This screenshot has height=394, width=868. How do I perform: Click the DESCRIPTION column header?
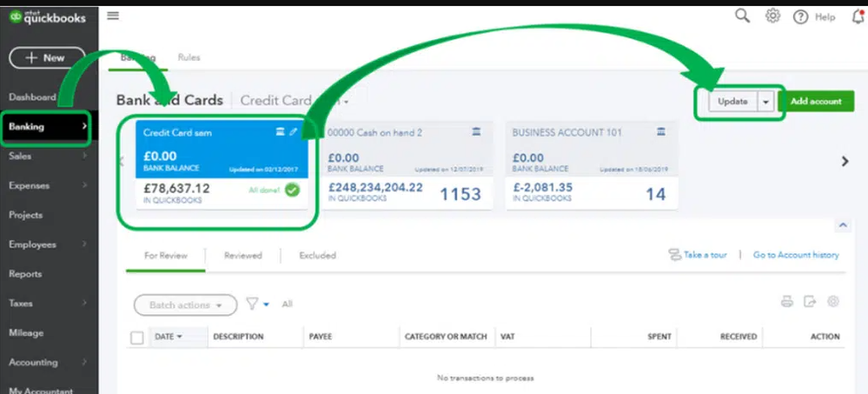238,337
